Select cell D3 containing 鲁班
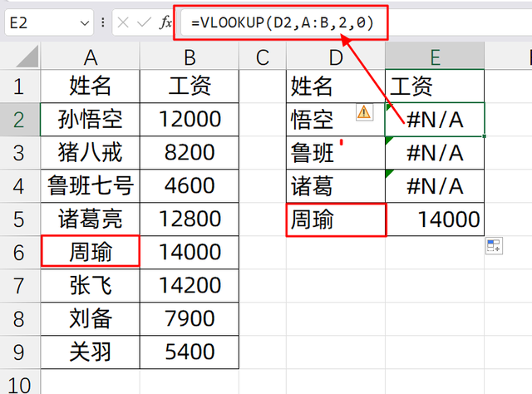 (x=336, y=153)
